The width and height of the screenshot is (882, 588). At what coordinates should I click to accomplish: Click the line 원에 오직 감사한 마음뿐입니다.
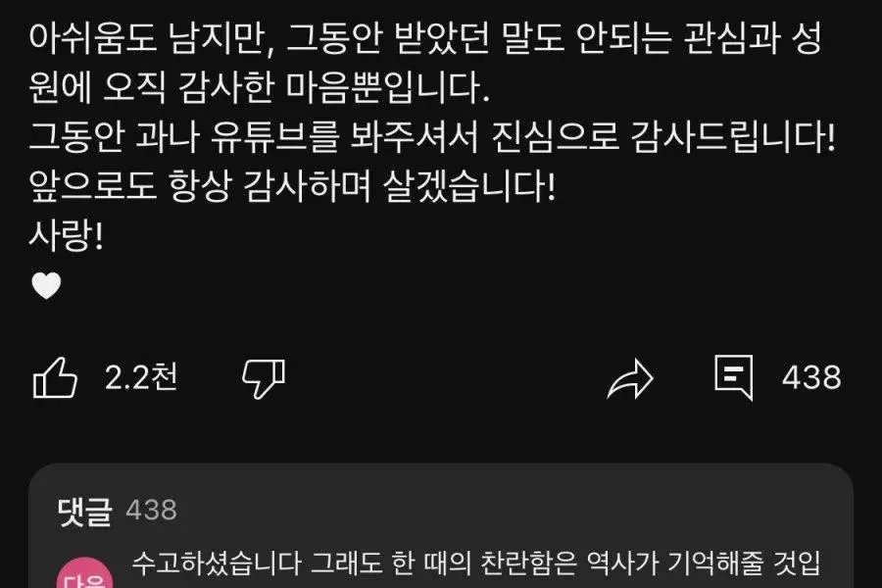pos(260,88)
